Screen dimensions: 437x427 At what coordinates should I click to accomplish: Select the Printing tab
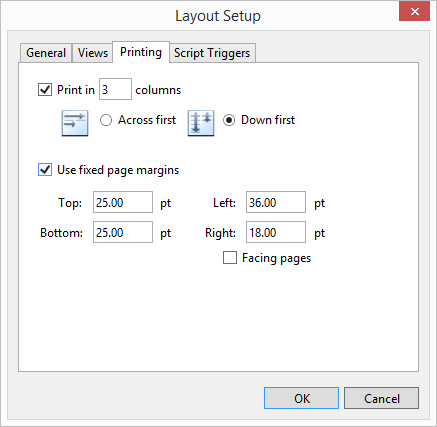tap(141, 52)
